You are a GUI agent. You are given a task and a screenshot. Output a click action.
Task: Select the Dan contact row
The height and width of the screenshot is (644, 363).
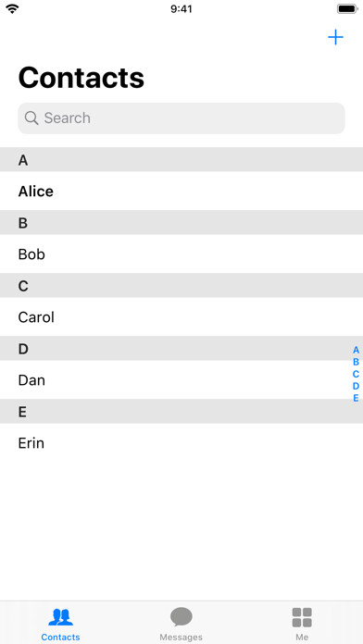pyautogui.click(x=181, y=380)
